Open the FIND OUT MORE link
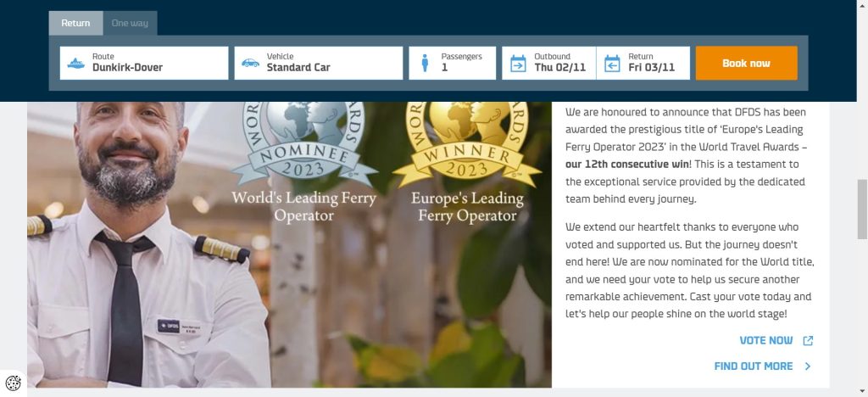 (753, 366)
